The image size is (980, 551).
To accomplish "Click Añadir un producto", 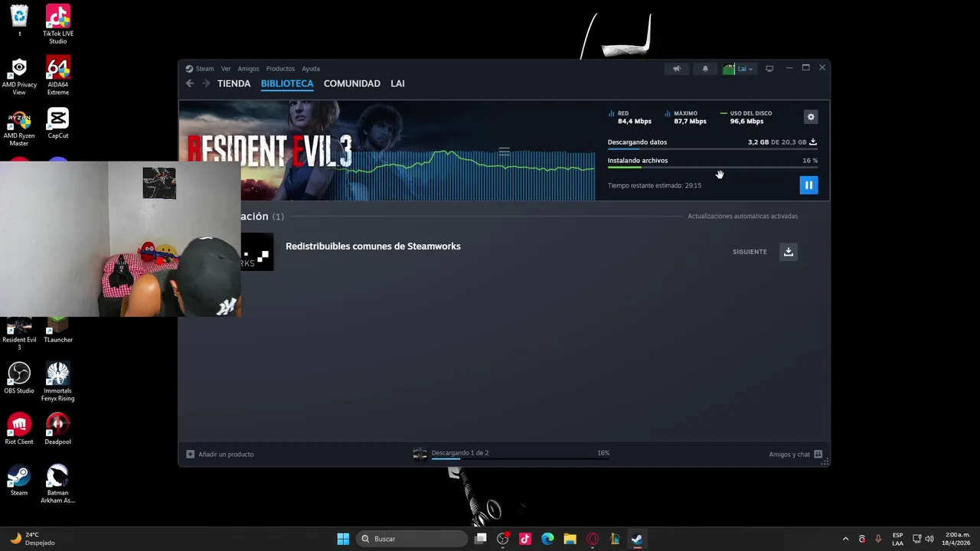I will click(x=220, y=455).
